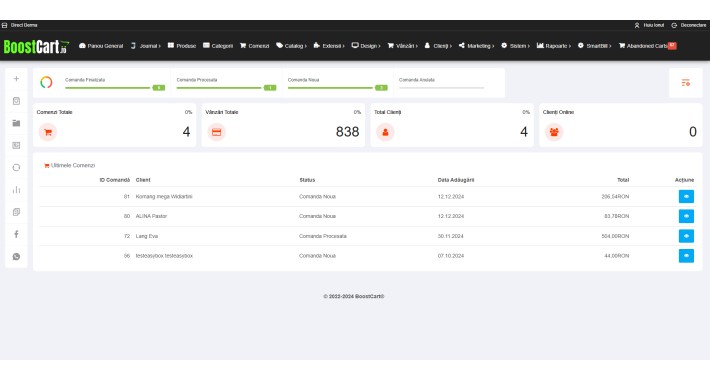Expand the Clienți menu
Viewport: 710px width, 380px height.
[438, 46]
